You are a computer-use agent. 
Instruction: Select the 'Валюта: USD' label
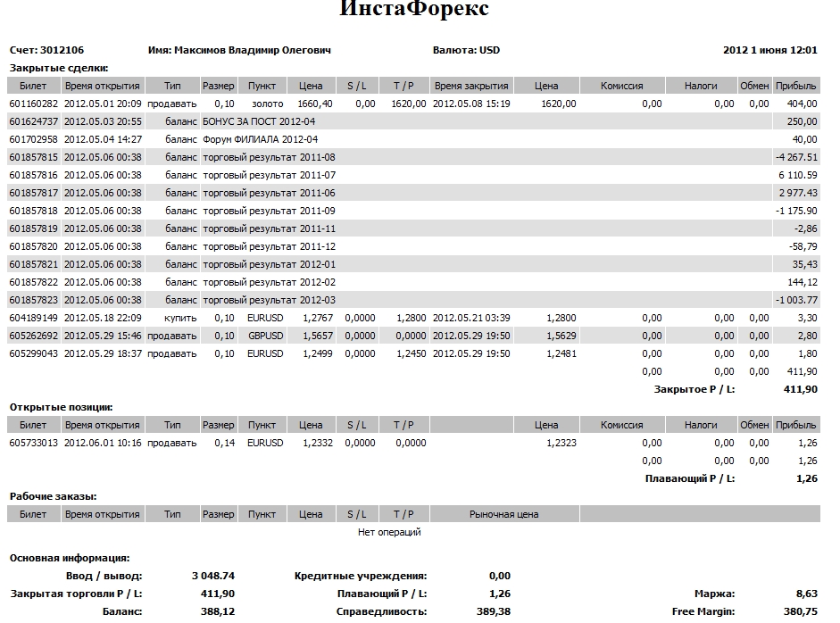click(466, 50)
